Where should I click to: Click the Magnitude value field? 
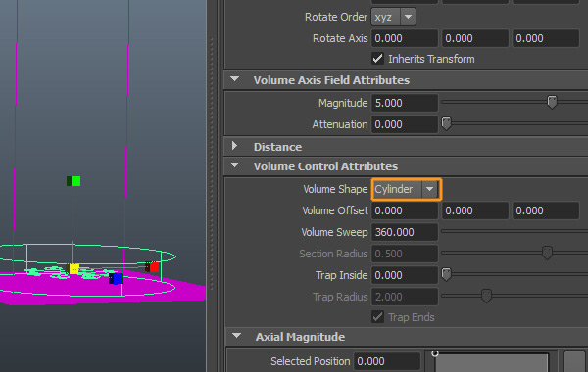(x=404, y=103)
